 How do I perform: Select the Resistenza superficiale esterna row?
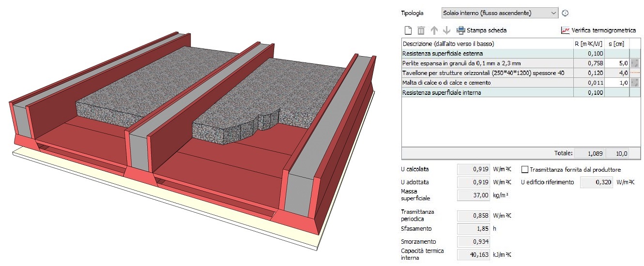click(521, 54)
